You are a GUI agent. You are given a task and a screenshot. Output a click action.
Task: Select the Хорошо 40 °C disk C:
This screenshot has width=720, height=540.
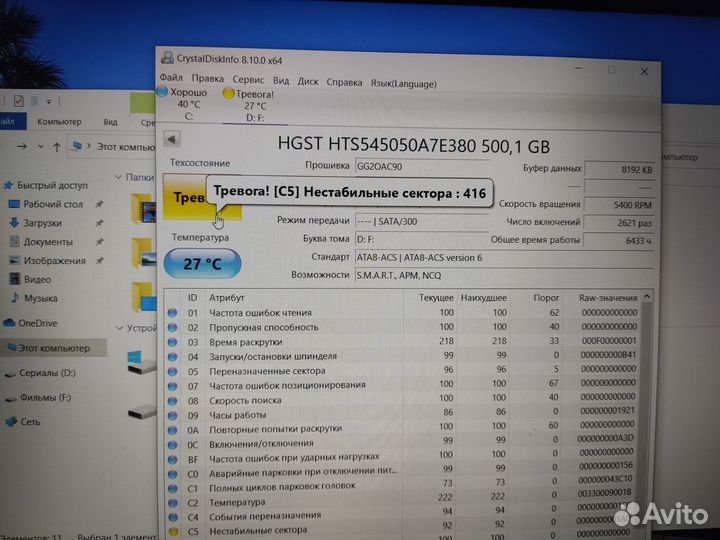pos(183,104)
